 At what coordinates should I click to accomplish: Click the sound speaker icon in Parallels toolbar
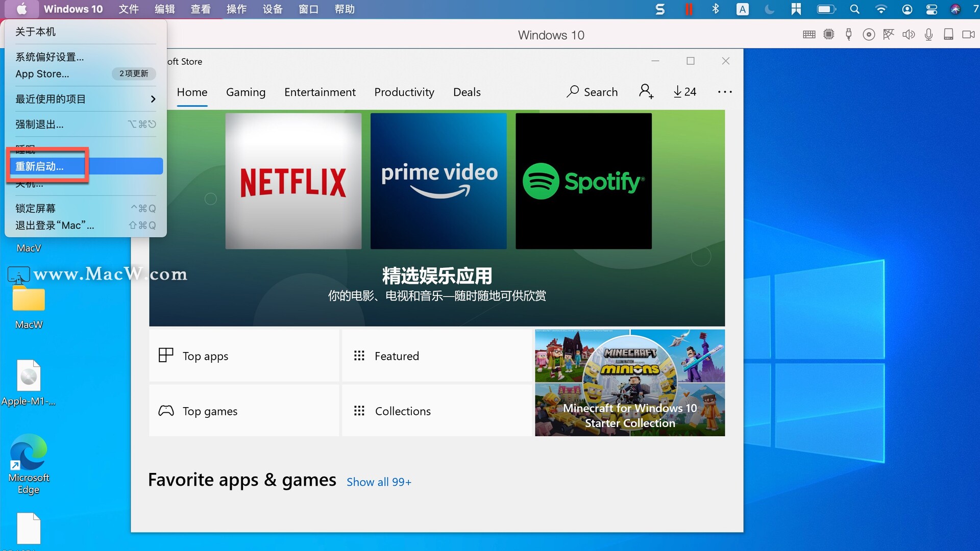pos(909,35)
